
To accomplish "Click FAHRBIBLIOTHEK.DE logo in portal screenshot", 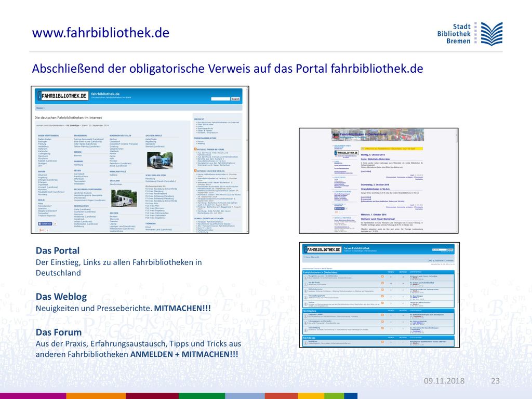I will (x=63, y=96).
